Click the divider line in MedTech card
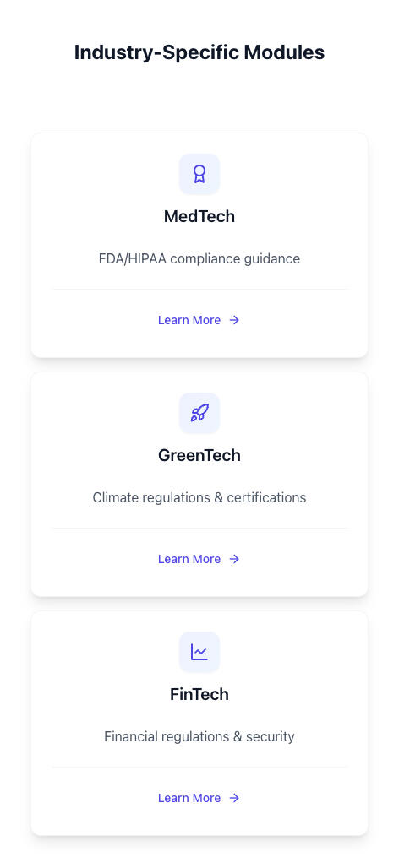The image size is (399, 868). (x=199, y=289)
